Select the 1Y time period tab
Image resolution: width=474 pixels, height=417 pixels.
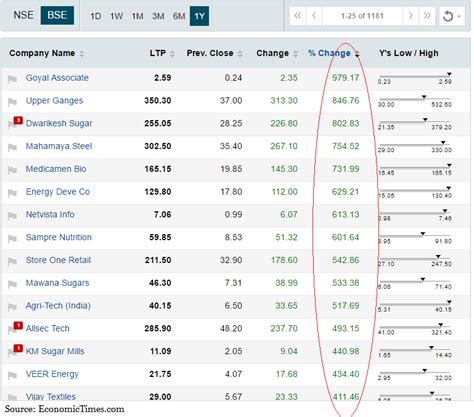(x=199, y=16)
